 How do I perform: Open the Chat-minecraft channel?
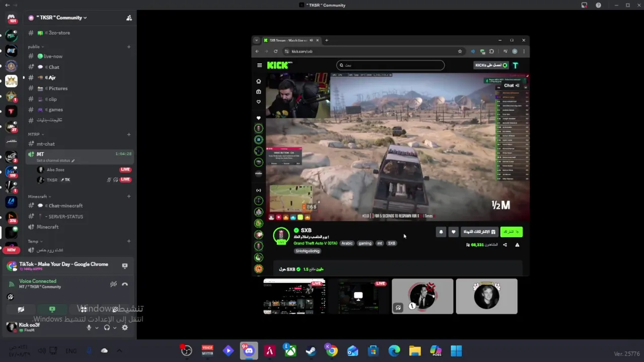(79, 206)
